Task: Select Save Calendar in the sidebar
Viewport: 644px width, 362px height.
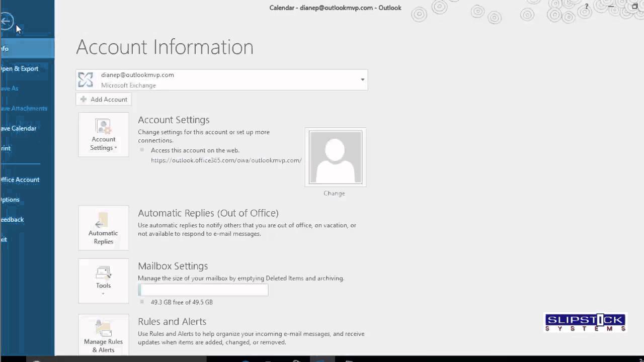Action: [x=27, y=129]
